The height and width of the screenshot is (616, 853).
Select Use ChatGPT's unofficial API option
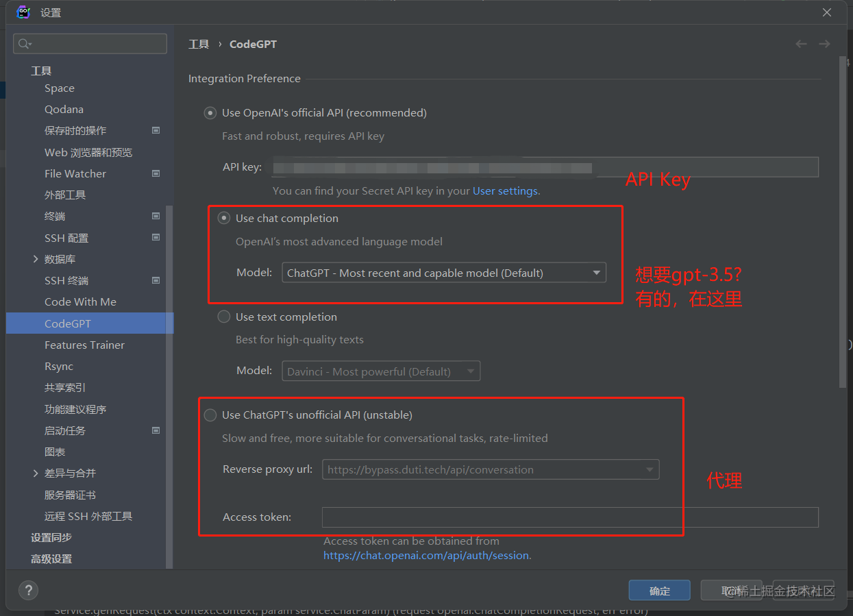(x=210, y=415)
